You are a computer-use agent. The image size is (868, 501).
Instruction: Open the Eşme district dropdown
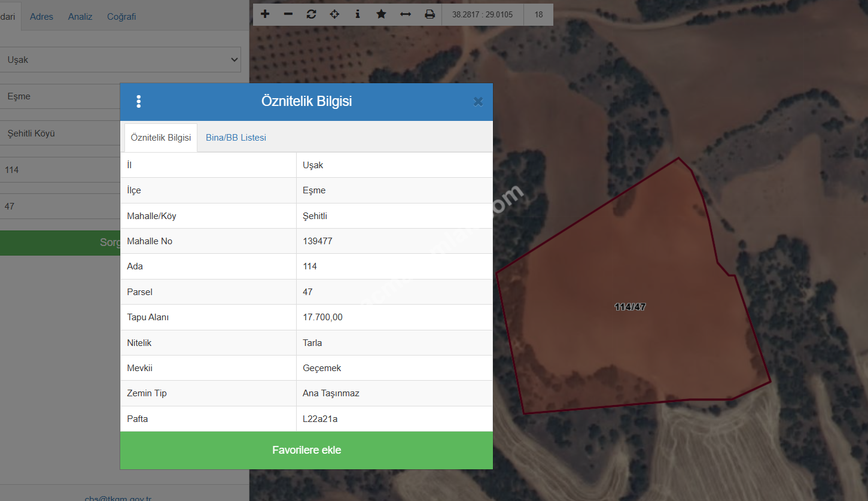tap(60, 96)
